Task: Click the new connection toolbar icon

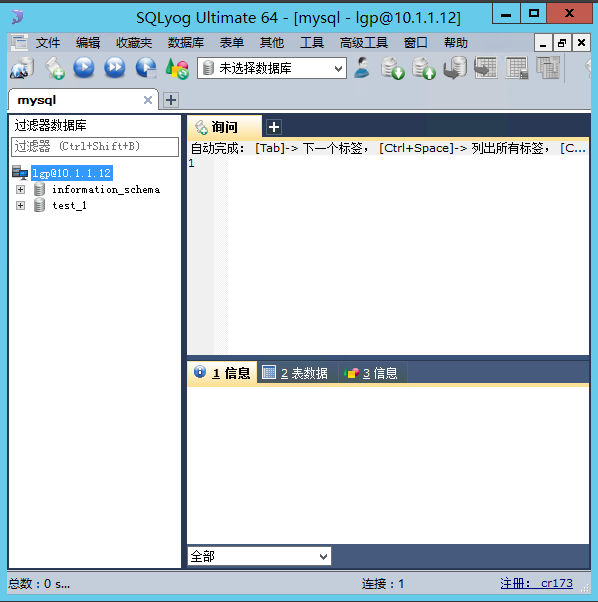Action: [22, 68]
